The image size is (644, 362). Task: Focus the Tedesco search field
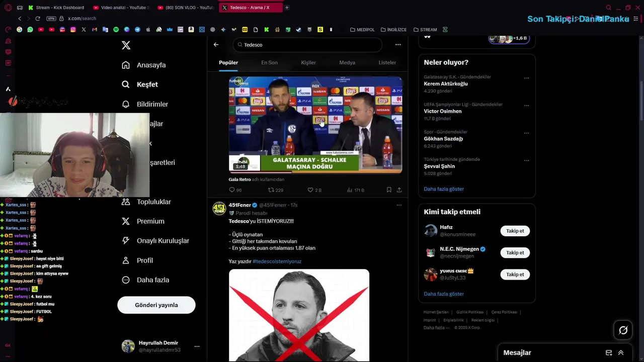pyautogui.click(x=307, y=45)
